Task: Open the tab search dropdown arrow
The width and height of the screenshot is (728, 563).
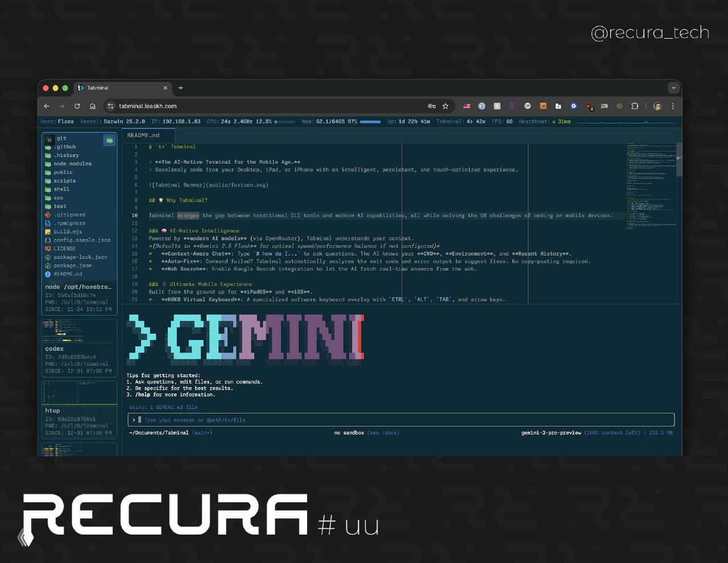Action: click(673, 88)
